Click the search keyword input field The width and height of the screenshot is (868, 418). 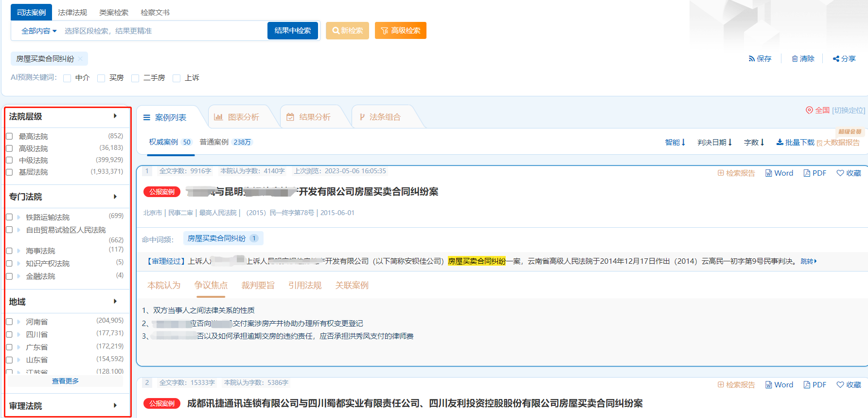pos(163,31)
